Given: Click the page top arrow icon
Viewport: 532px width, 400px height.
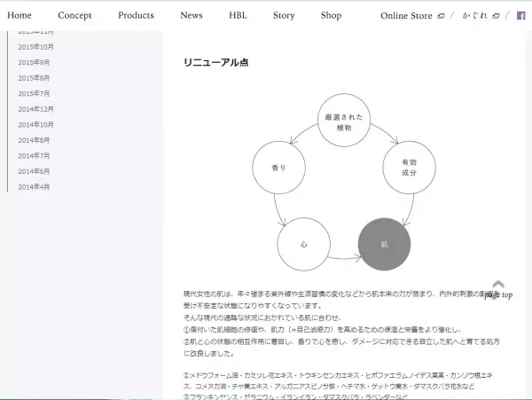Looking at the screenshot, I should (x=498, y=284).
